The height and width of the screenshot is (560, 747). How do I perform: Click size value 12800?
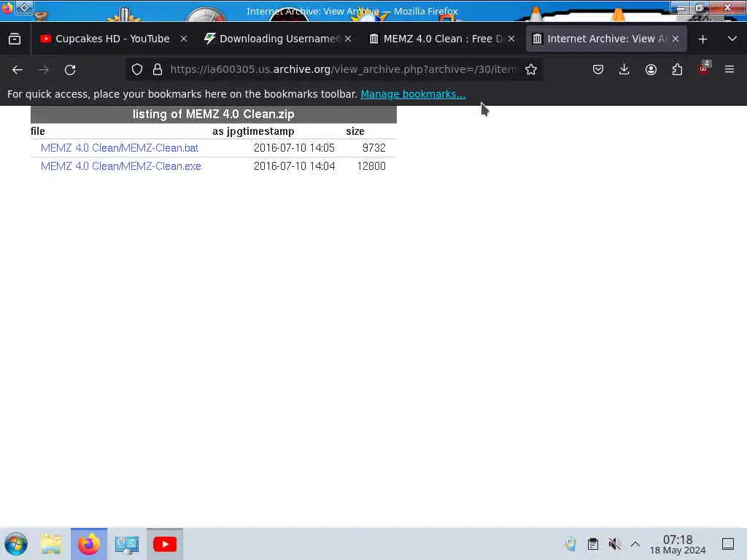click(371, 166)
